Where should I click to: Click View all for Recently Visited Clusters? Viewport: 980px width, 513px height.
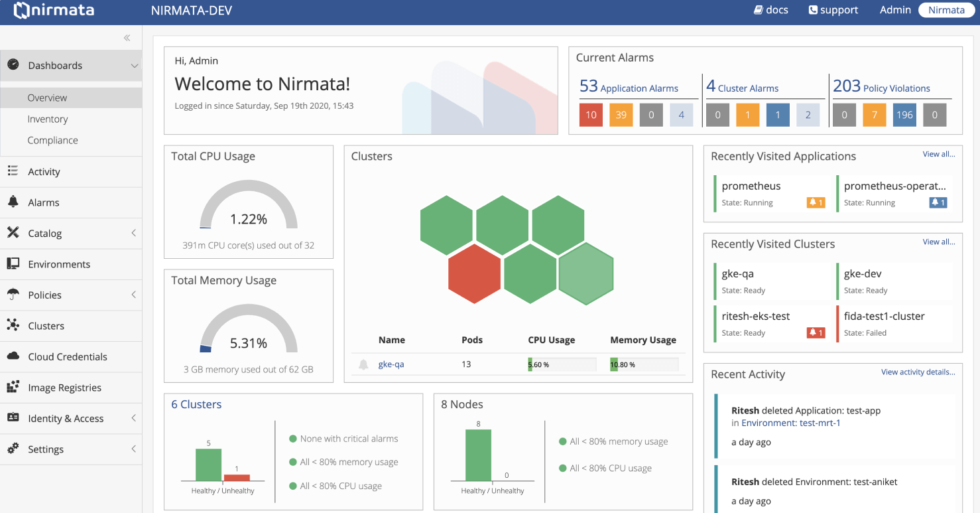point(939,242)
